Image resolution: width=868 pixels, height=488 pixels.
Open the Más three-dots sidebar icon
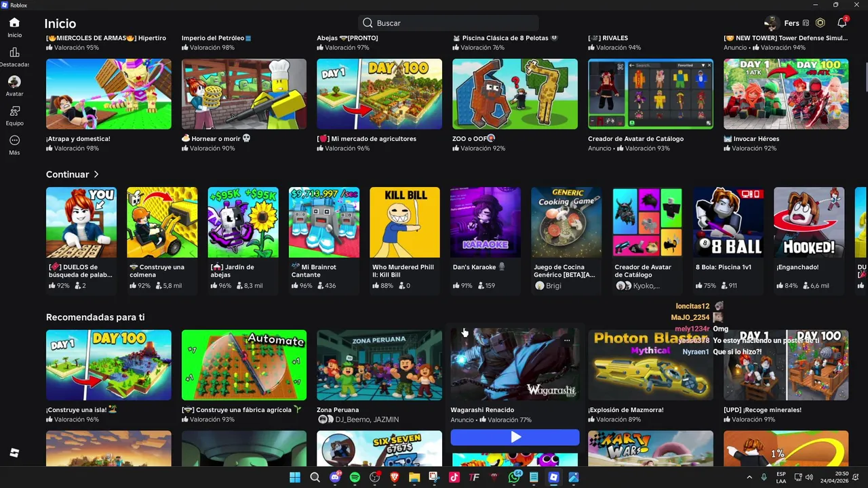[14, 140]
